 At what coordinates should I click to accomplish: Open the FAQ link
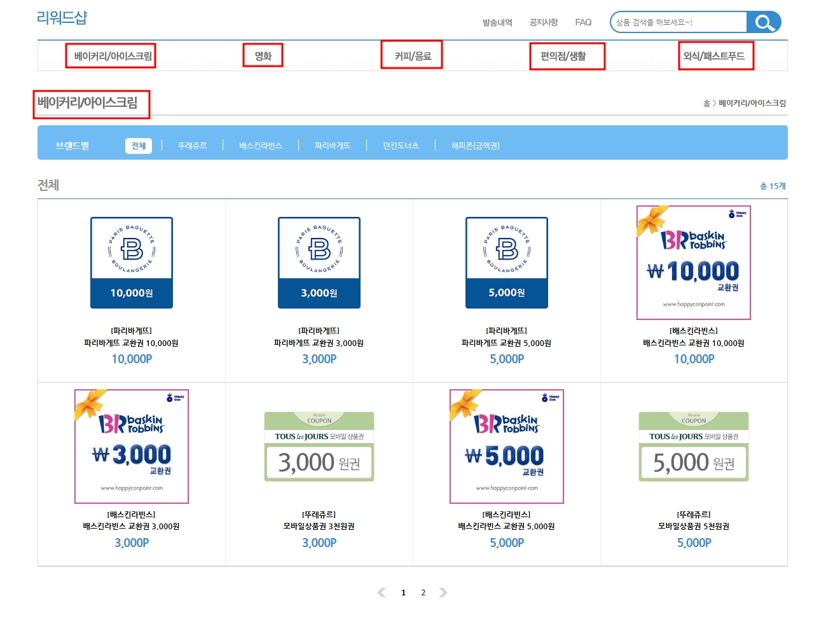click(x=583, y=22)
